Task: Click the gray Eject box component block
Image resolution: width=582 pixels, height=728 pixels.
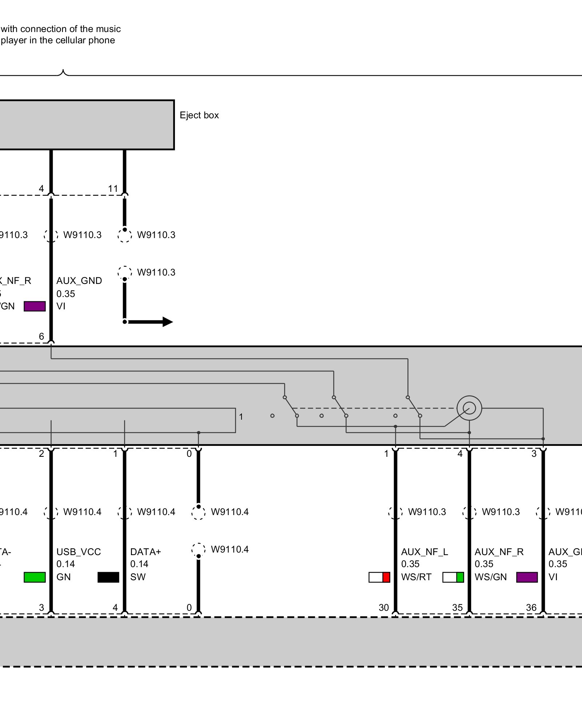Action: (x=87, y=125)
